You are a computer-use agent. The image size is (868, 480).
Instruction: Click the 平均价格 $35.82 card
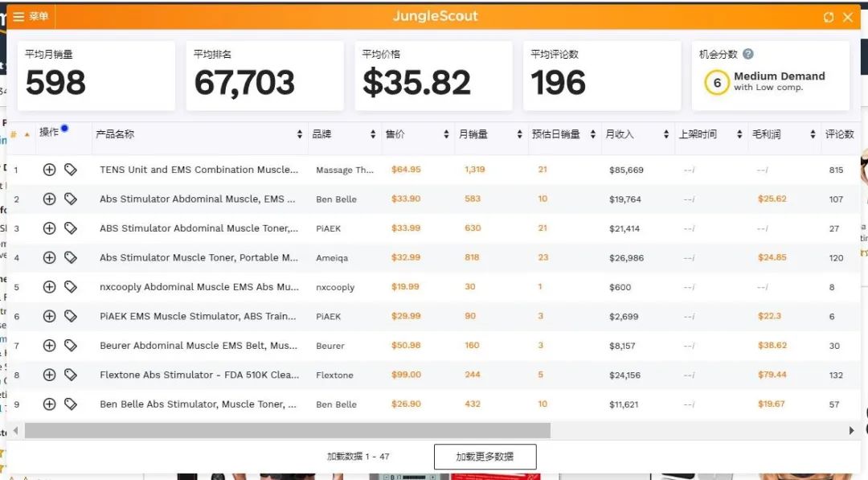click(x=433, y=76)
